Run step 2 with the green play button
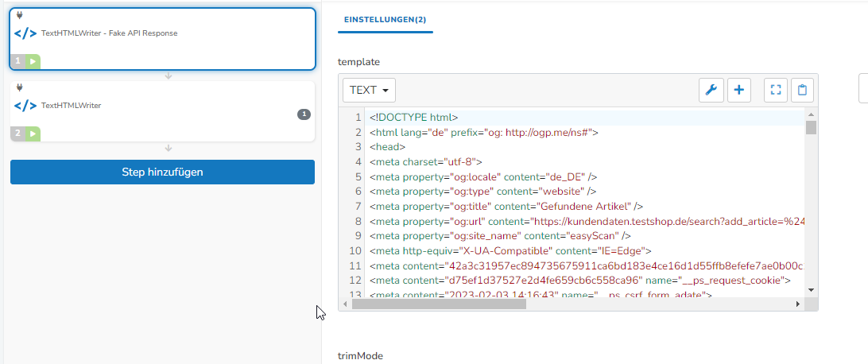868x364 pixels. pyautogui.click(x=33, y=134)
